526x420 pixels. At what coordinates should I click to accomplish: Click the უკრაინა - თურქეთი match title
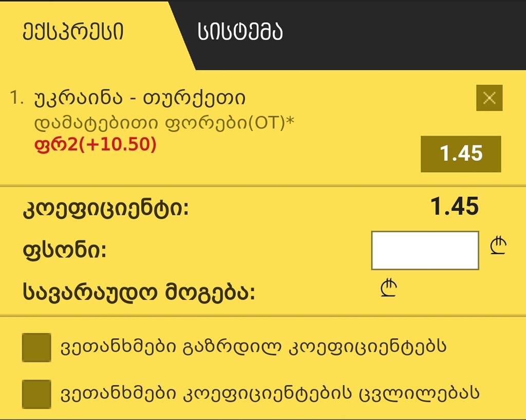click(x=140, y=98)
